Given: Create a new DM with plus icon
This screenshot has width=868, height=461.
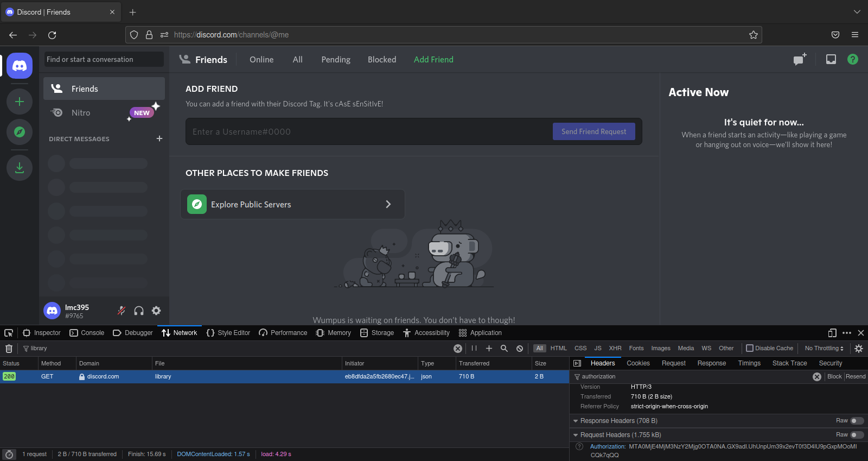Looking at the screenshot, I should [x=159, y=138].
